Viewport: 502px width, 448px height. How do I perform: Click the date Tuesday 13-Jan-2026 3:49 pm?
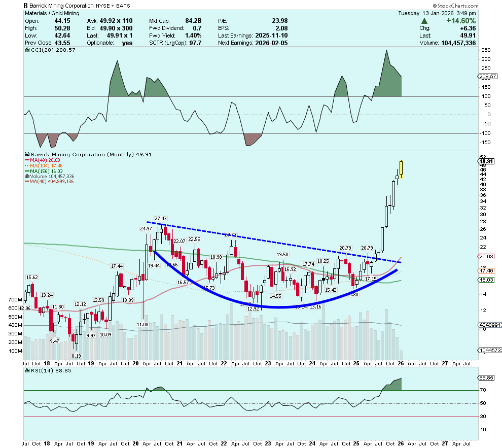point(437,14)
